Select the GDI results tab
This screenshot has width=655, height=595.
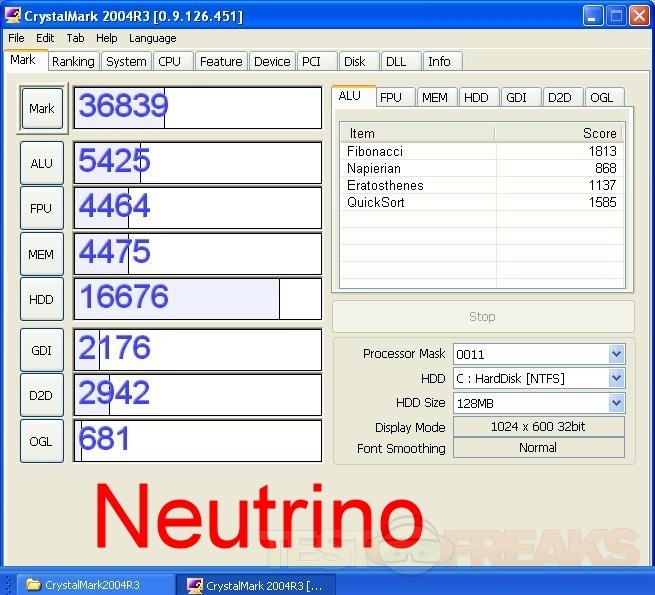516,97
